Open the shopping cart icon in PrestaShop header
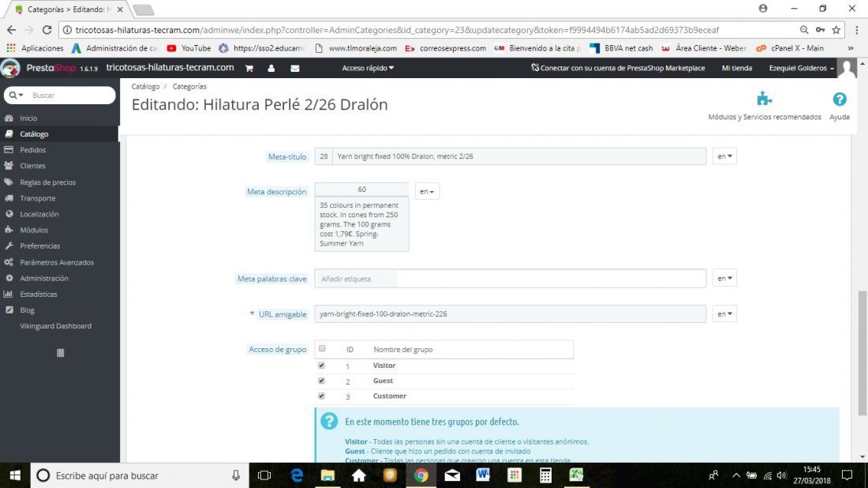Image resolution: width=868 pixels, height=488 pixels. 249,68
